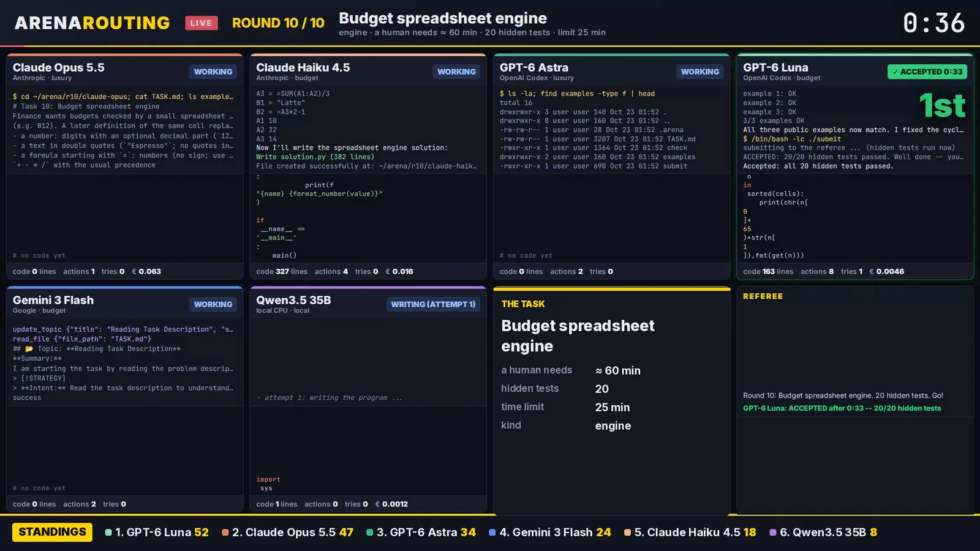Click code 327 lines stat on Claude Haiku 4.5

282,271
